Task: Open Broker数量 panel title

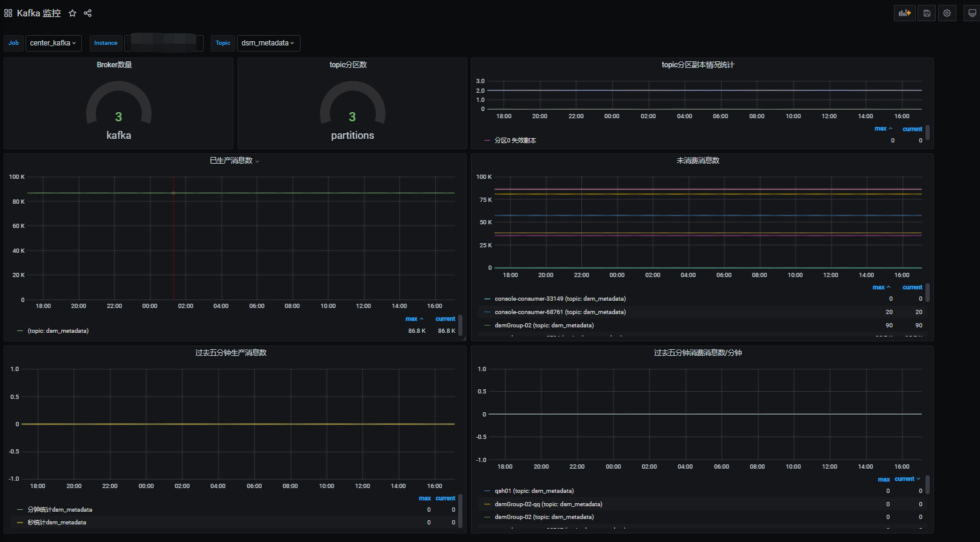Action: (115, 65)
